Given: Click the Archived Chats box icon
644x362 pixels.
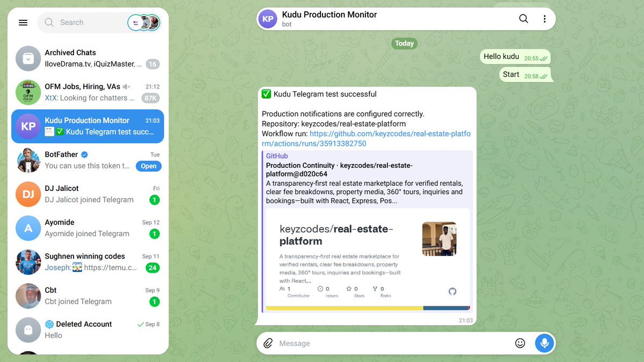Looking at the screenshot, I should click(28, 58).
